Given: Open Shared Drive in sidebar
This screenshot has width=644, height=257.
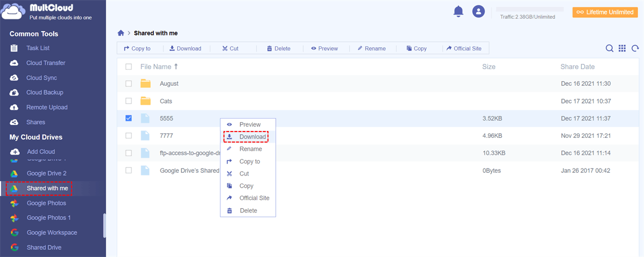Looking at the screenshot, I should point(43,247).
